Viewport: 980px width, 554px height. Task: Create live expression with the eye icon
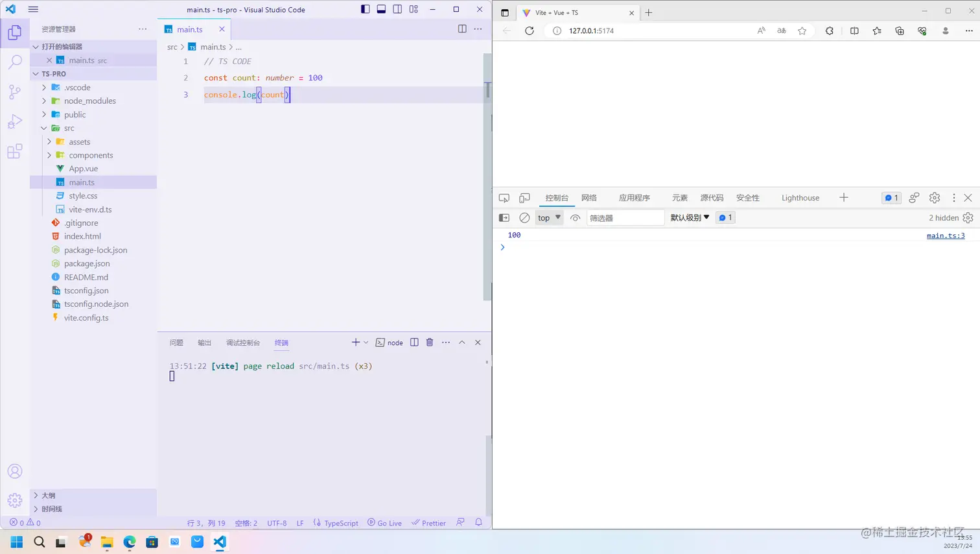[575, 218]
